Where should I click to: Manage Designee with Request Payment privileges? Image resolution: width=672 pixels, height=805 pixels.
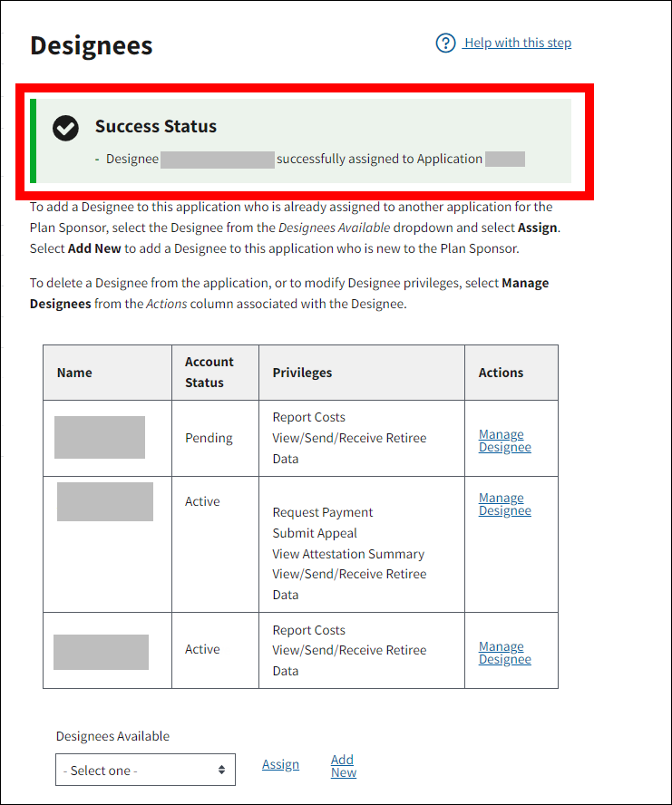click(x=504, y=504)
